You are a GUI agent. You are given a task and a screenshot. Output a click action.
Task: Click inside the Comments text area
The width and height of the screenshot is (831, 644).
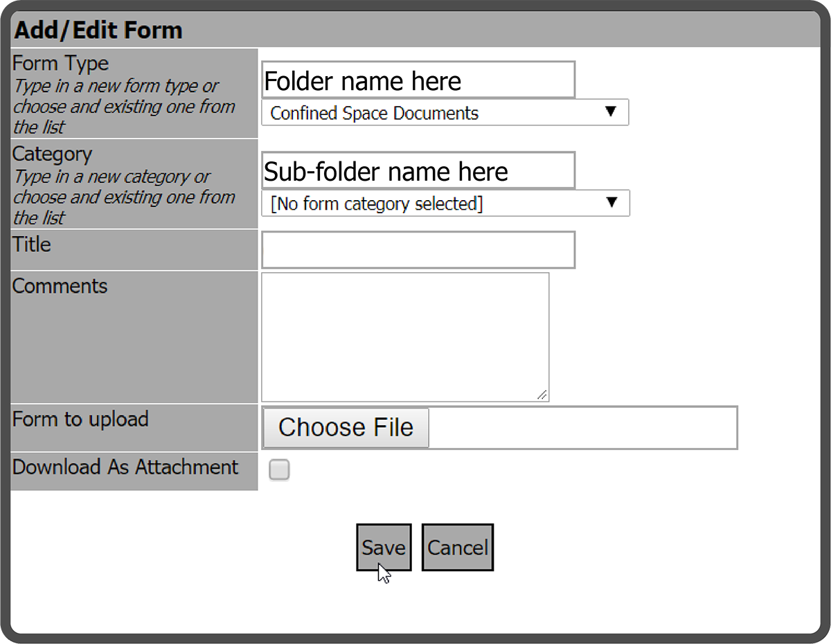404,337
